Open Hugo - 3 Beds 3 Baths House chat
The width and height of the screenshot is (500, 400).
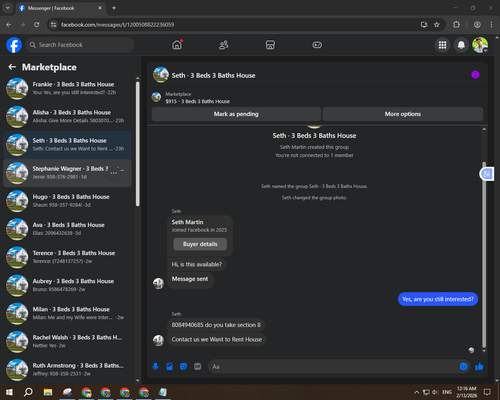pos(68,201)
